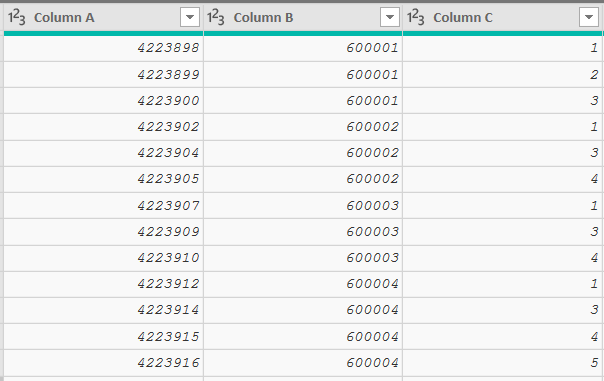The image size is (604, 381).
Task: Select cell with value 4223914
Action: click(104, 311)
